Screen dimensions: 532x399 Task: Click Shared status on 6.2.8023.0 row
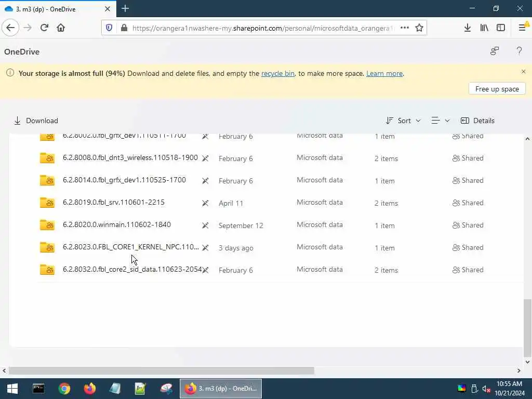pyautogui.click(x=468, y=248)
